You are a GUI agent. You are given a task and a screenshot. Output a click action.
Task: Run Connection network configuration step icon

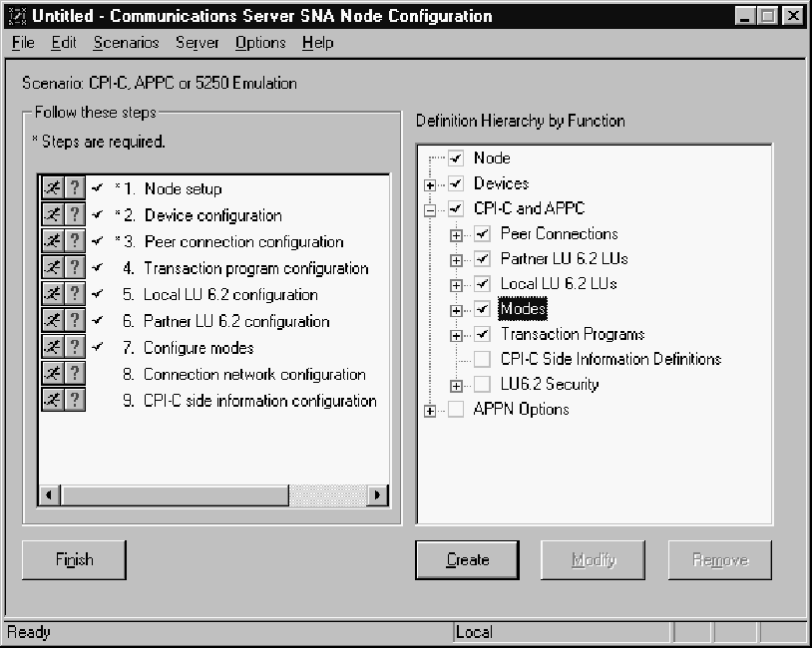pos(53,373)
